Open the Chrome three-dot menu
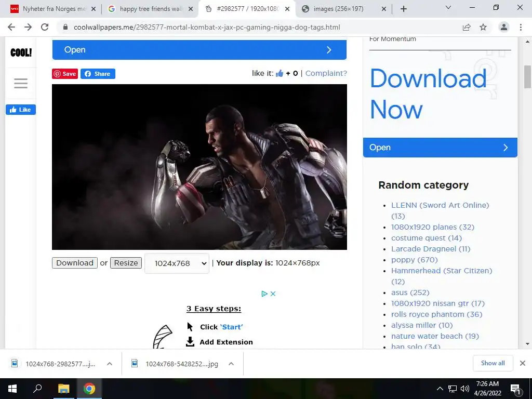532x399 pixels. (x=521, y=27)
